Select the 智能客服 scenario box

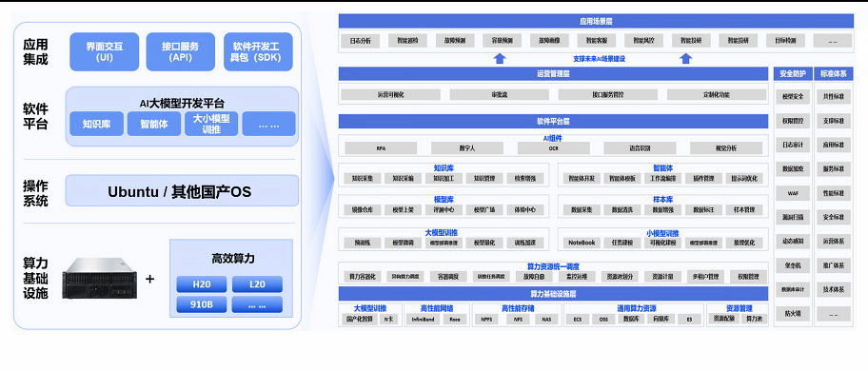point(597,40)
